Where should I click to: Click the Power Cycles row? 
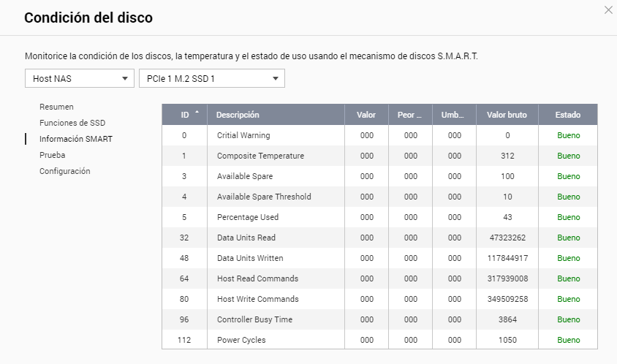pos(241,340)
